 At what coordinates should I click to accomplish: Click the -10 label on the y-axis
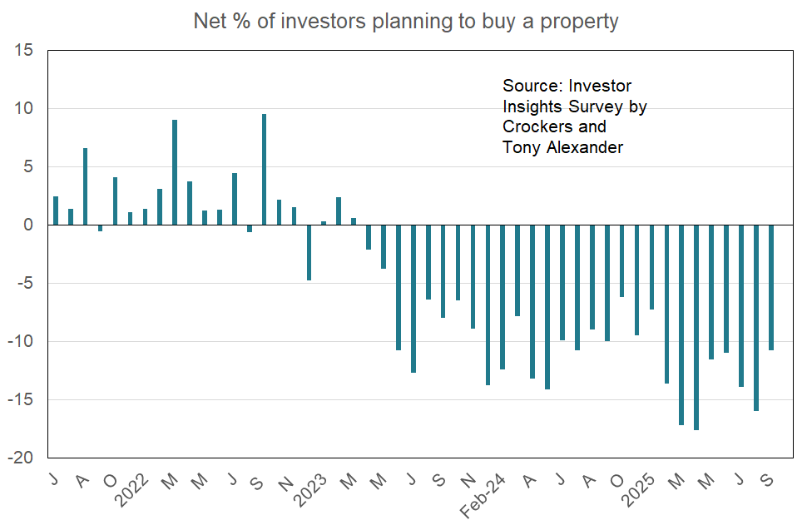click(20, 341)
